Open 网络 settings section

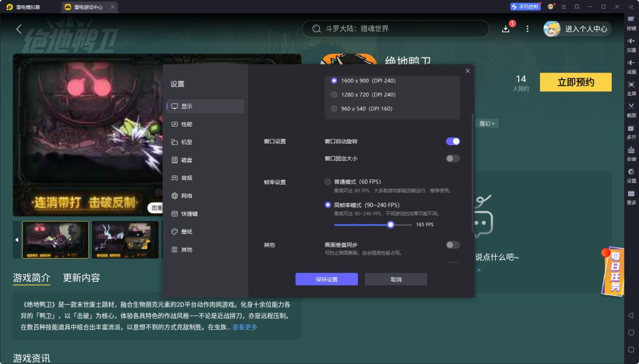205,196
